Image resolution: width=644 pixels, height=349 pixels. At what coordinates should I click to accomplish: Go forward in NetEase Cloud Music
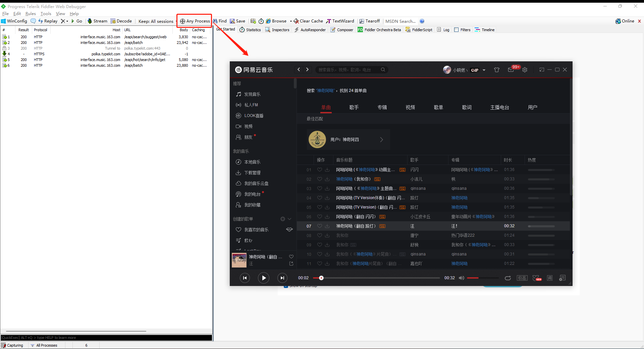(x=307, y=70)
